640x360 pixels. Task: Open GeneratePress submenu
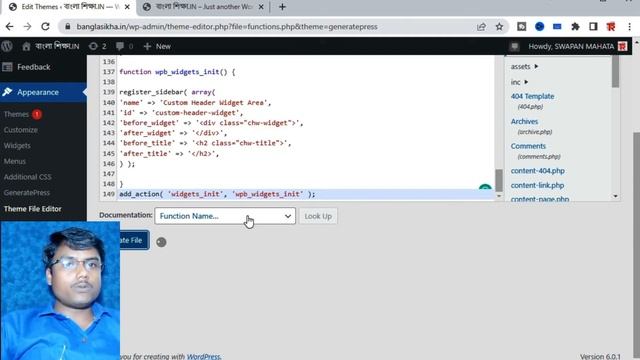coord(27,193)
